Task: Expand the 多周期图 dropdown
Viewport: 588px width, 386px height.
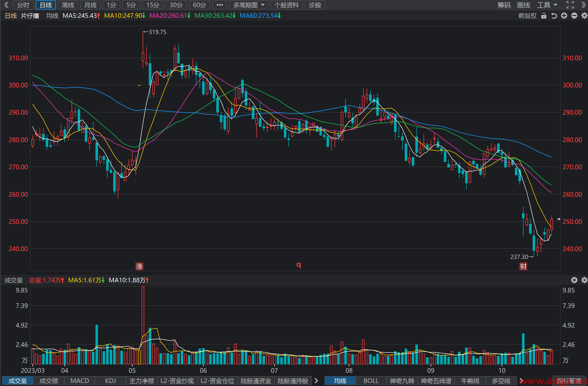Action: point(249,5)
